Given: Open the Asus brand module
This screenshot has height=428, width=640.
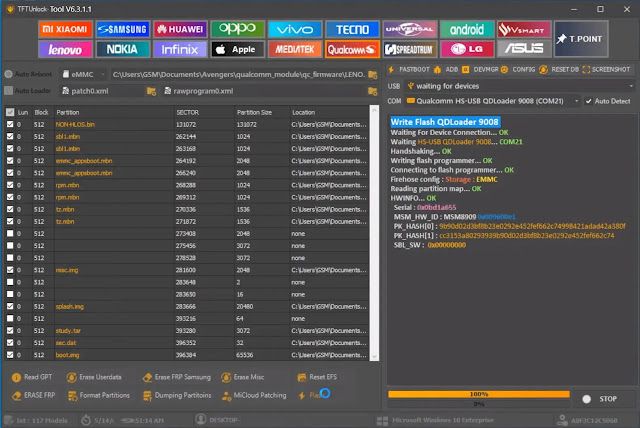Looking at the screenshot, I should [524, 49].
